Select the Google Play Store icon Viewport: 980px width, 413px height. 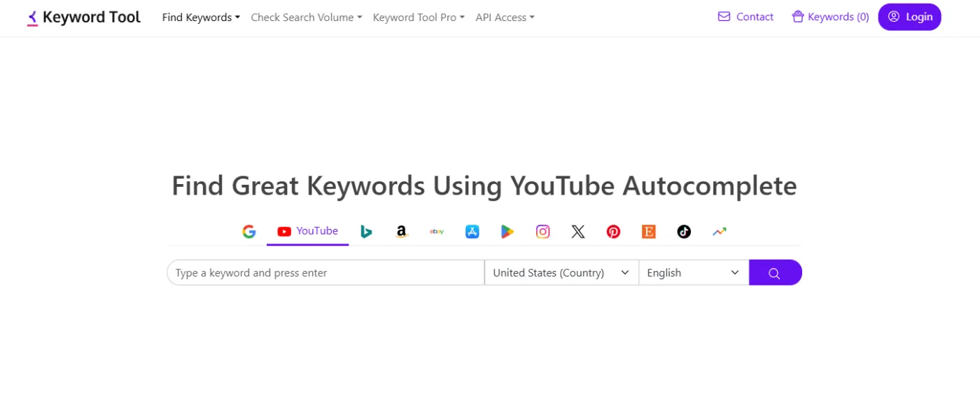click(507, 232)
